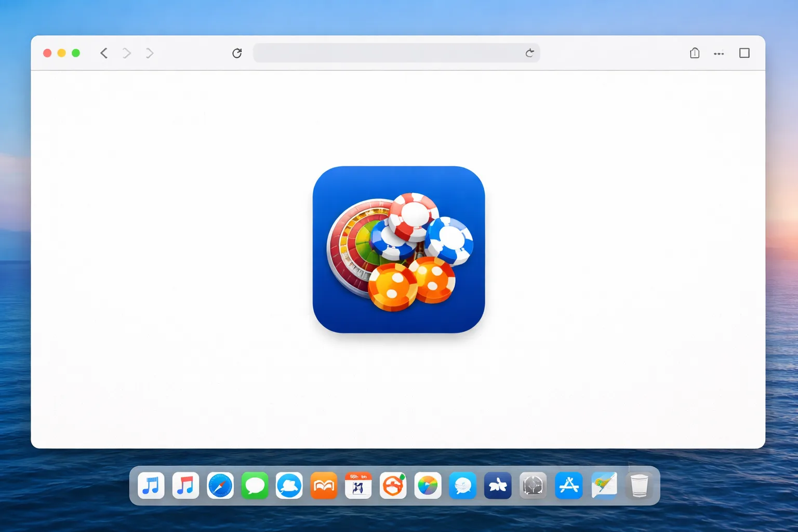Launch the blue music note app in dock
The image size is (798, 532).
click(151, 486)
